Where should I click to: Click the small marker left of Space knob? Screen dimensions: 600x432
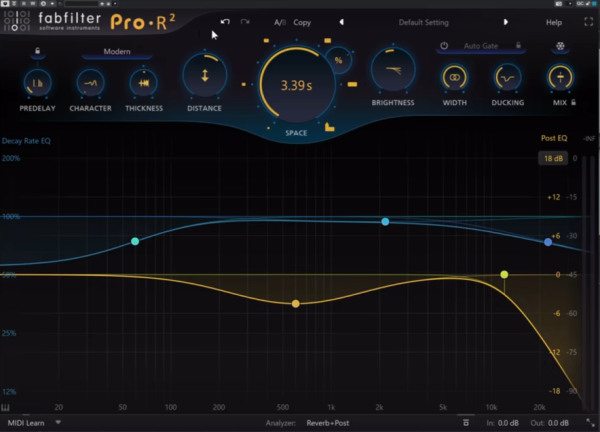coord(243,84)
